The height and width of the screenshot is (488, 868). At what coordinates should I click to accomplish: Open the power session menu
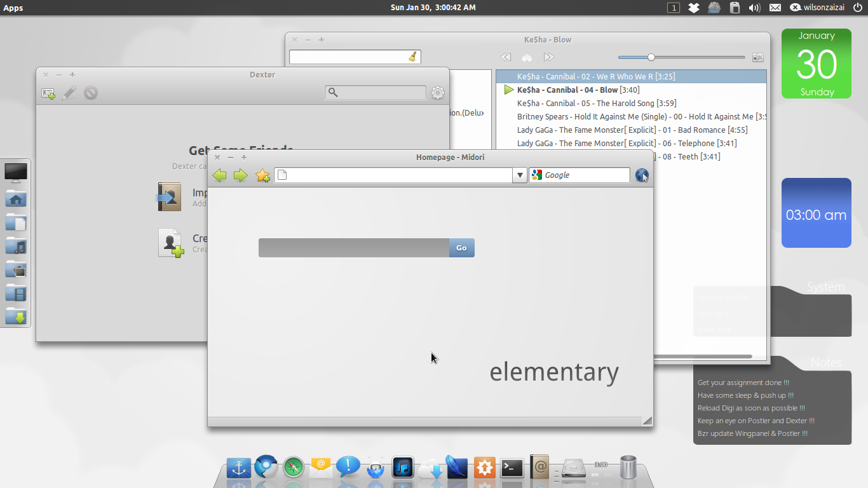[858, 8]
